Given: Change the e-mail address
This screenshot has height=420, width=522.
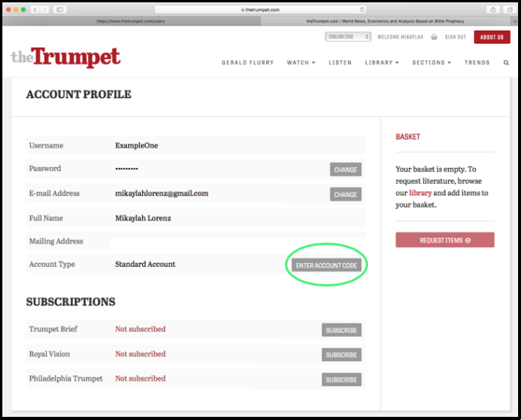Looking at the screenshot, I should pos(345,195).
